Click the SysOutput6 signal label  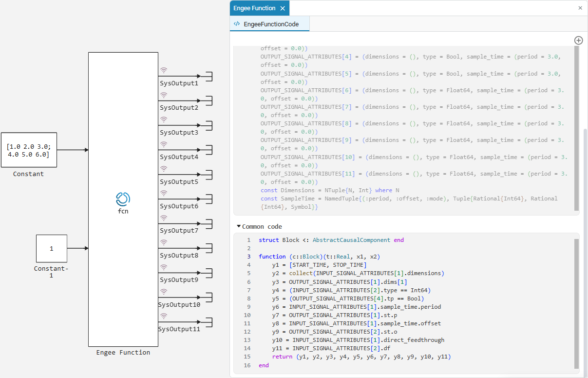pos(179,206)
